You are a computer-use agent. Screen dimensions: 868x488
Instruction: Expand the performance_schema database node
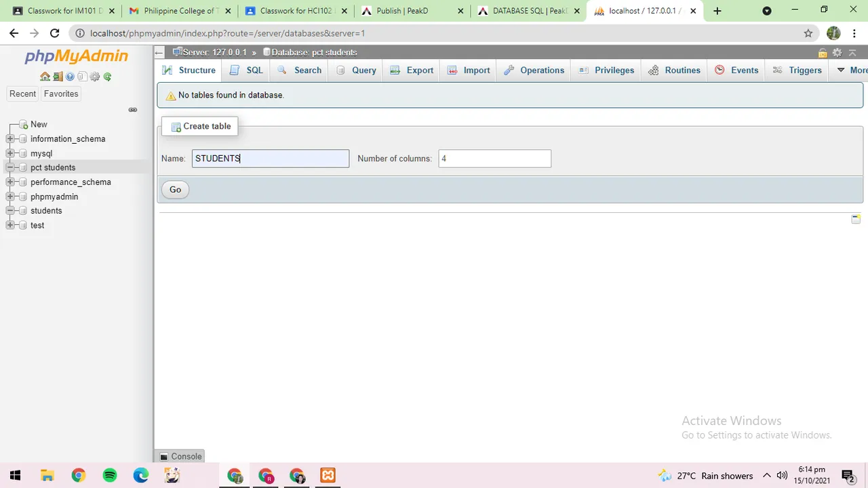click(10, 182)
